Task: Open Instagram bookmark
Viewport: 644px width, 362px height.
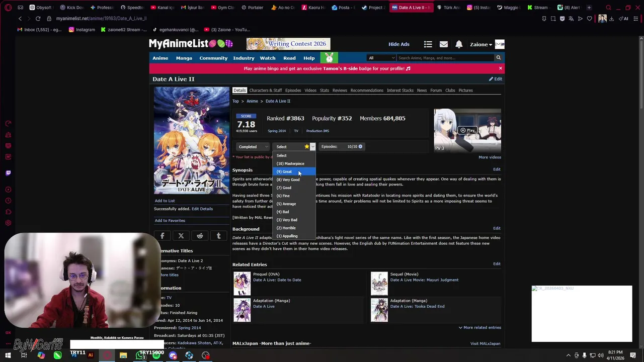Action: 82,30
